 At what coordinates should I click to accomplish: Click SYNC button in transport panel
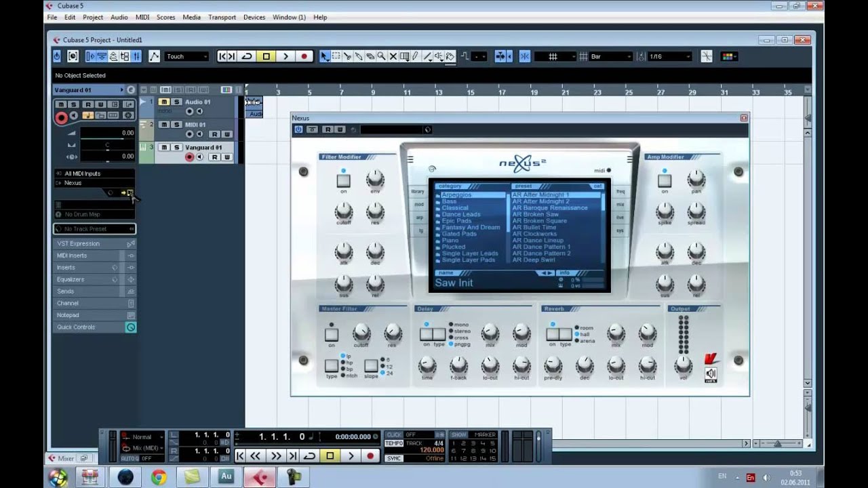tap(393, 458)
